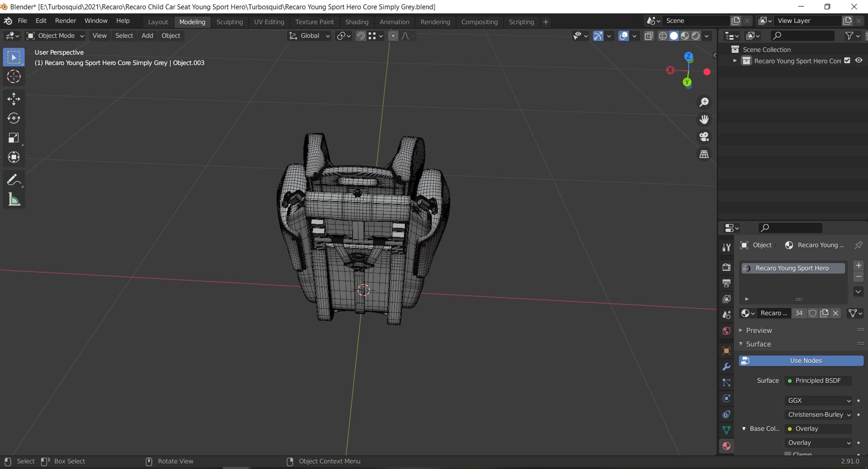Activate the Move tool
Viewport: 868px width, 469px height.
(14, 98)
